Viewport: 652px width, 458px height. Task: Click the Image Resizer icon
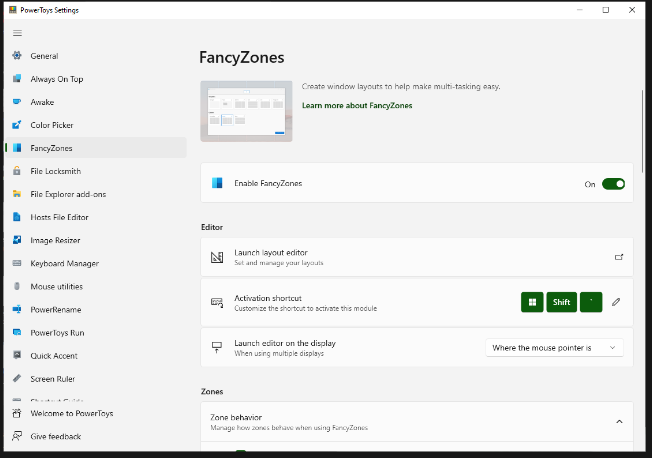tap(17, 240)
